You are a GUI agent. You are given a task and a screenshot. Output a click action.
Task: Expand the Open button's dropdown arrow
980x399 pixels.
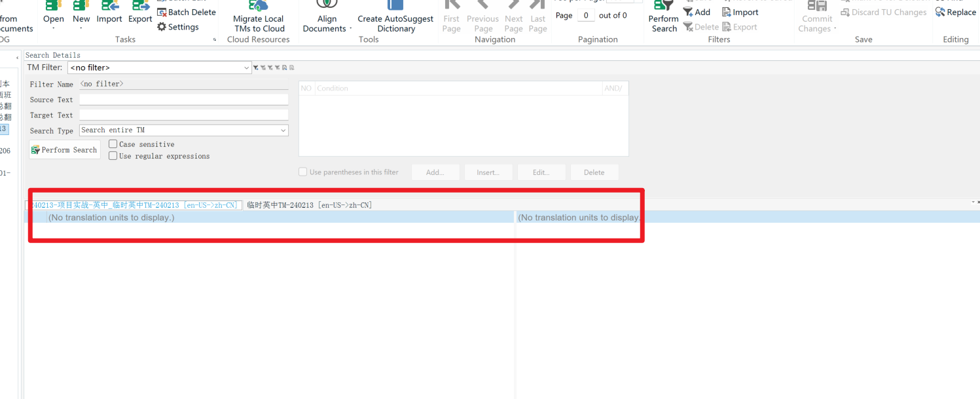pos(54,29)
